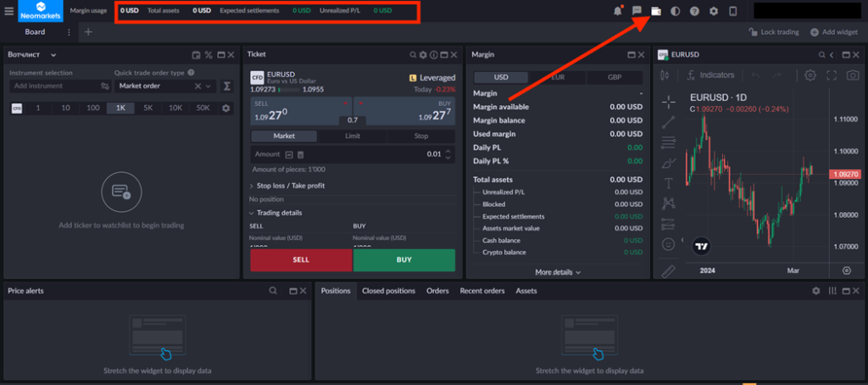
Task: Open notifications bell
Action: 617,11
